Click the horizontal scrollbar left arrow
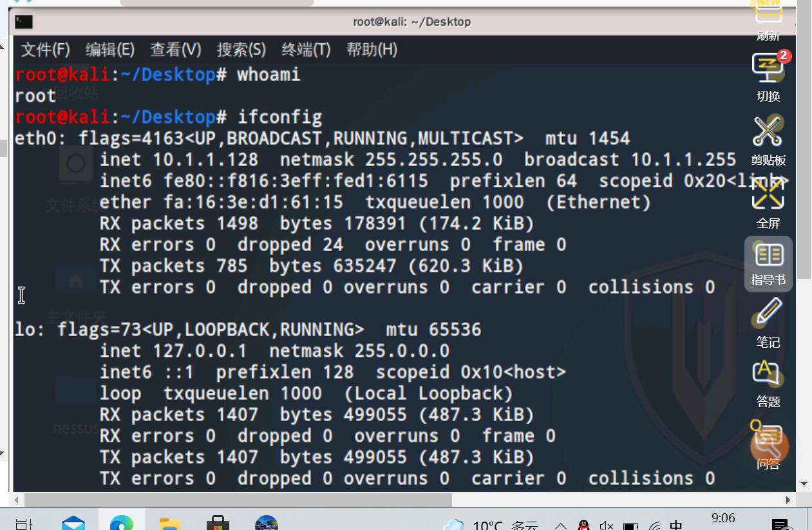This screenshot has width=812, height=530. pos(17,500)
